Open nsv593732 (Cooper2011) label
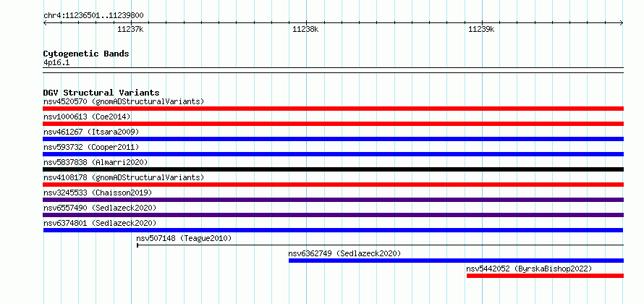644x304 pixels. click(91, 147)
